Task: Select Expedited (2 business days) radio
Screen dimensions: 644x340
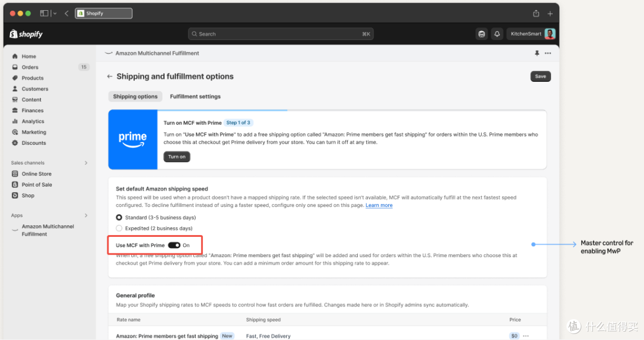Action: (x=119, y=228)
